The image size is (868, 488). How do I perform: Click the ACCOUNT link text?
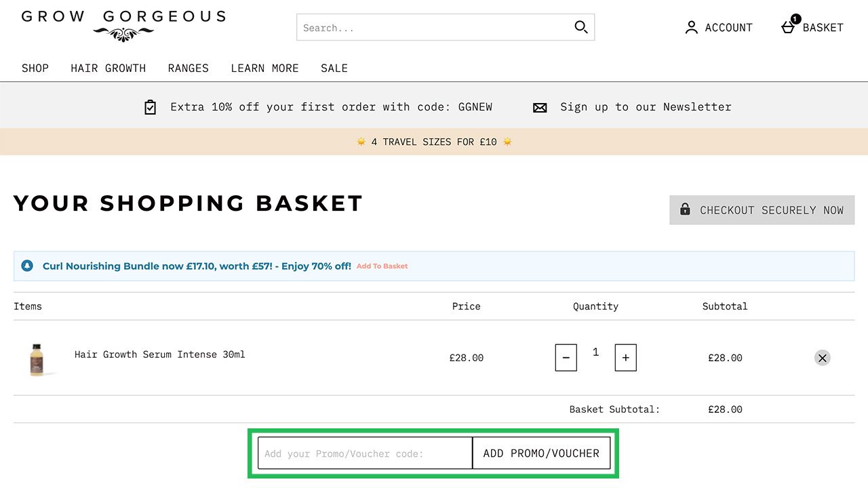click(x=728, y=28)
